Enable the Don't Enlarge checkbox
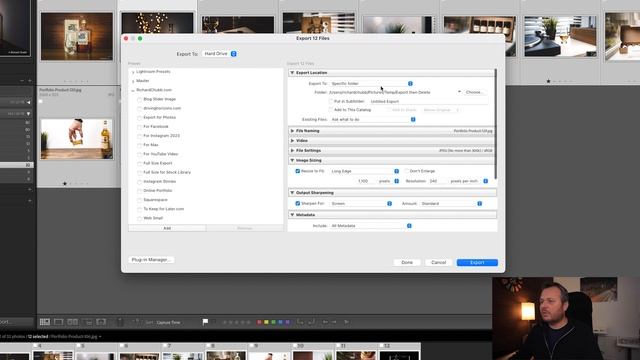This screenshot has height=360, width=640. pyautogui.click(x=407, y=171)
